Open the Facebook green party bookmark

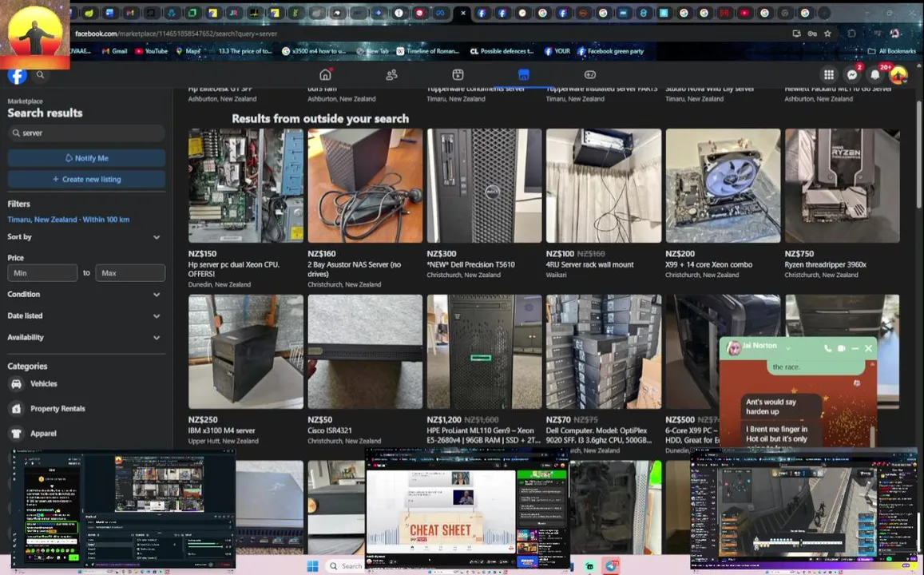click(610, 51)
